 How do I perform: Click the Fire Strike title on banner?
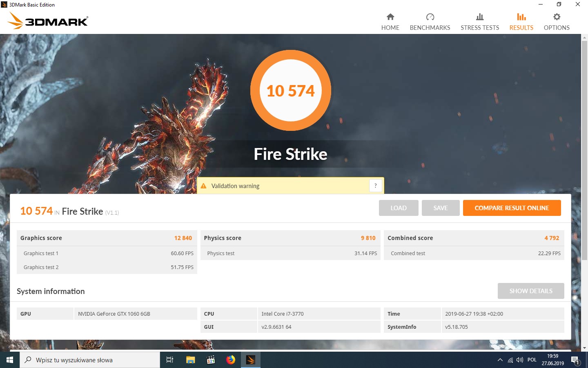pos(291,154)
